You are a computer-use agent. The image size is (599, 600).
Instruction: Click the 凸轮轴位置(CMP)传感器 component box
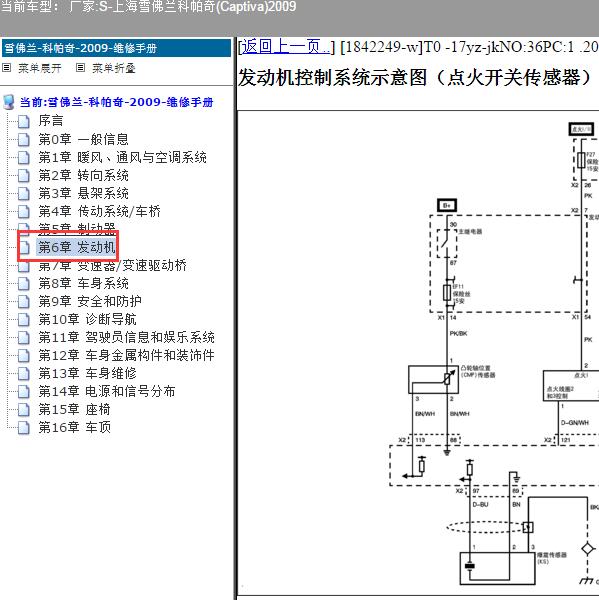click(x=433, y=380)
